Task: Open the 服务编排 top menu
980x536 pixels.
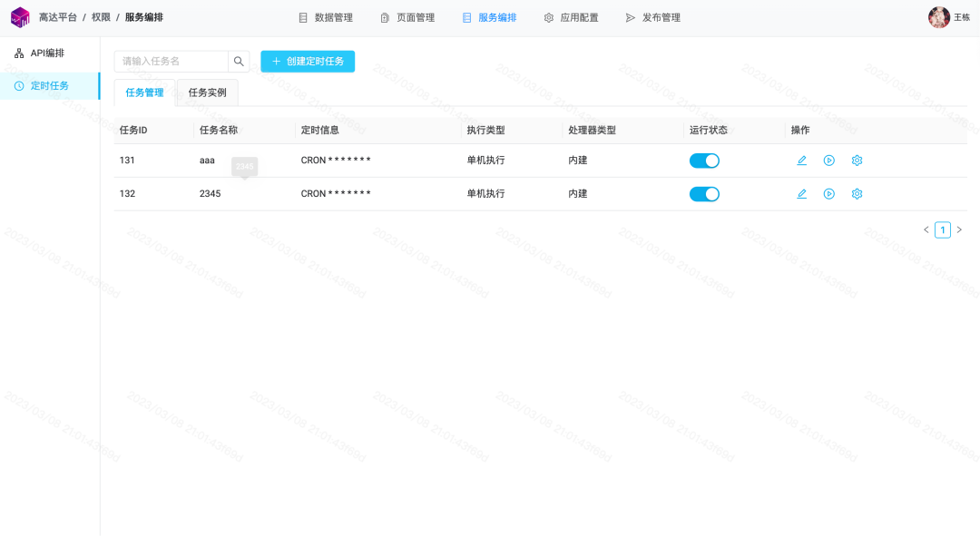Action: point(489,17)
